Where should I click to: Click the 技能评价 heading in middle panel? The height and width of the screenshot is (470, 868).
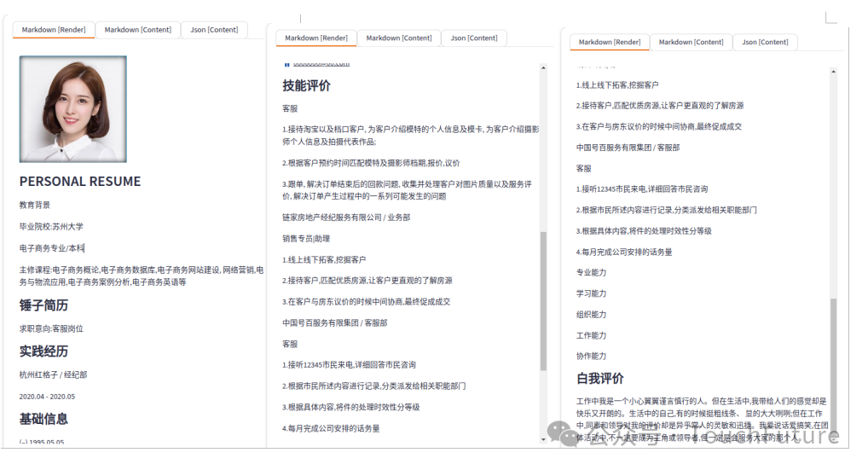[x=306, y=85]
